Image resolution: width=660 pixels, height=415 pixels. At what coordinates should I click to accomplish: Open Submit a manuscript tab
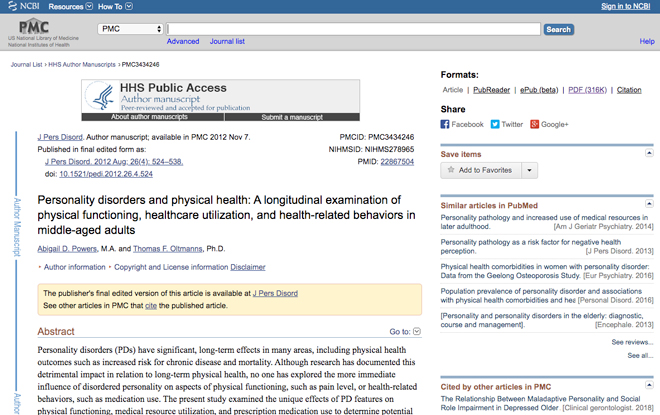[x=292, y=117]
